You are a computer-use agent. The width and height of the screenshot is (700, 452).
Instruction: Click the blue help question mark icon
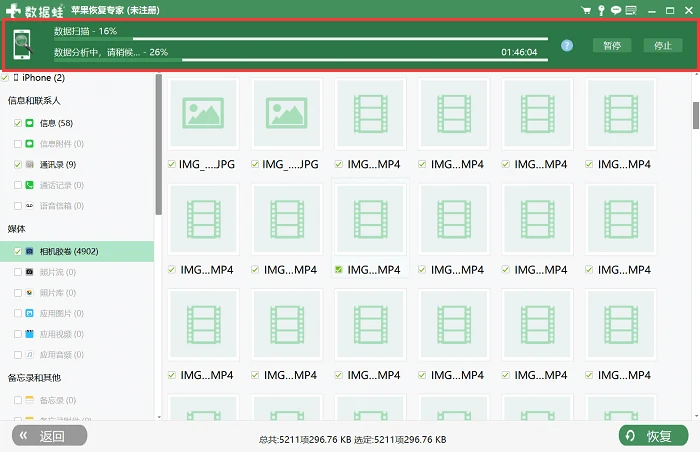click(x=567, y=46)
